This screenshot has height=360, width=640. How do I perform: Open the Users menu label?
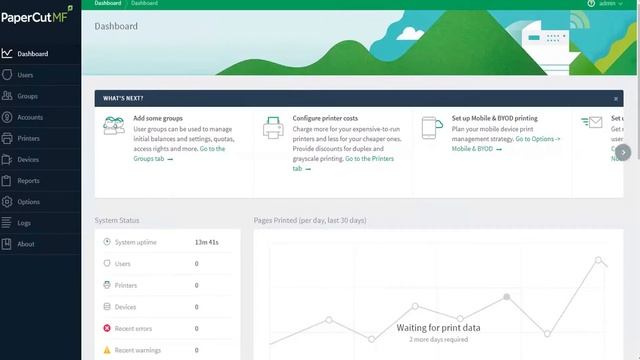point(25,75)
